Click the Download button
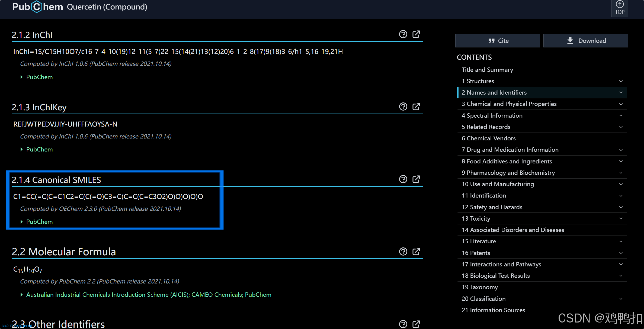Screen dimensions: 644x329 click(x=586, y=41)
